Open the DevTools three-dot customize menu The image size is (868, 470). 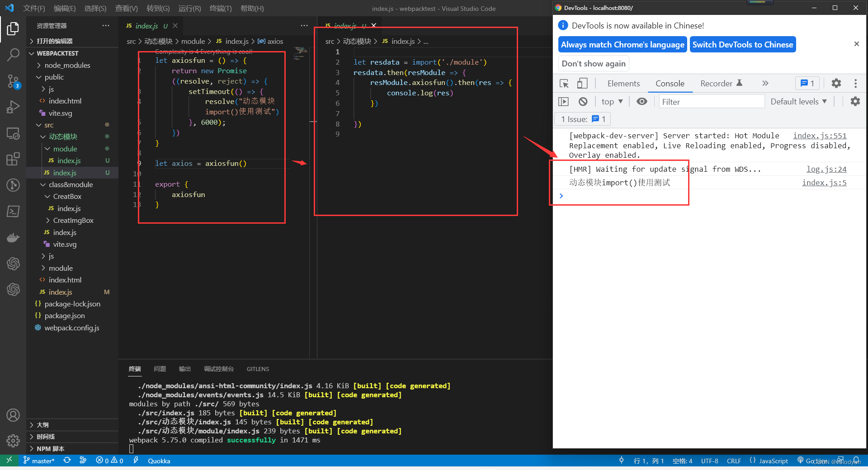pyautogui.click(x=855, y=83)
